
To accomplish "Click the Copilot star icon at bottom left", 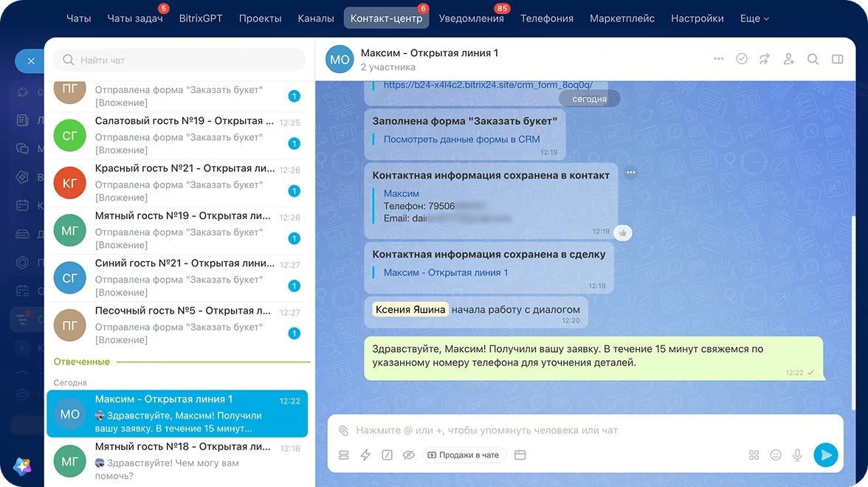I will point(23,466).
